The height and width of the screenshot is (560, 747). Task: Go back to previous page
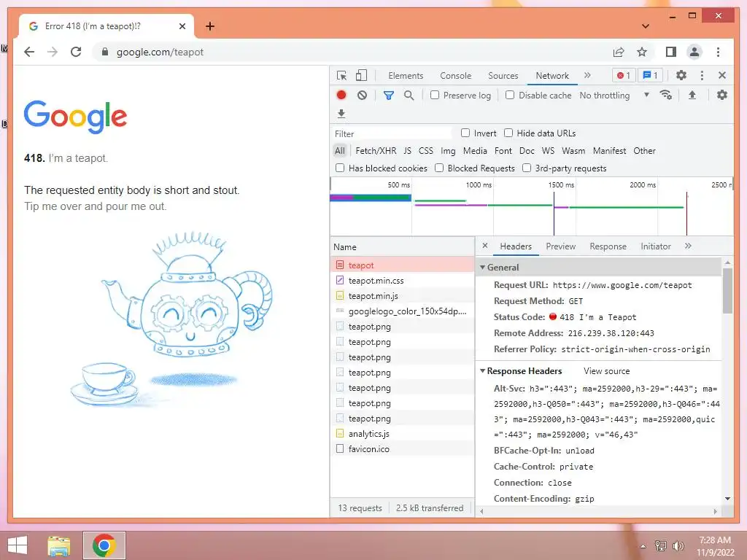[29, 52]
